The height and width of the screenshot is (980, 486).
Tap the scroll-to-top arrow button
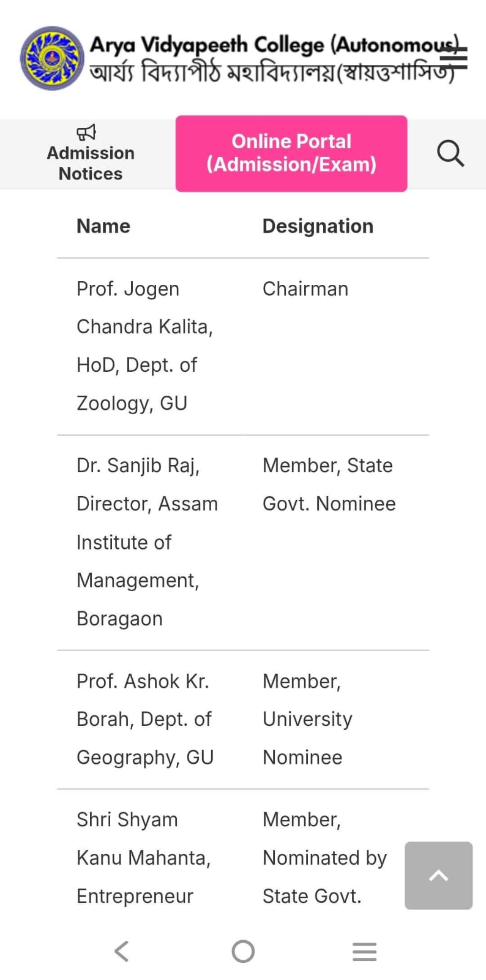pos(438,875)
